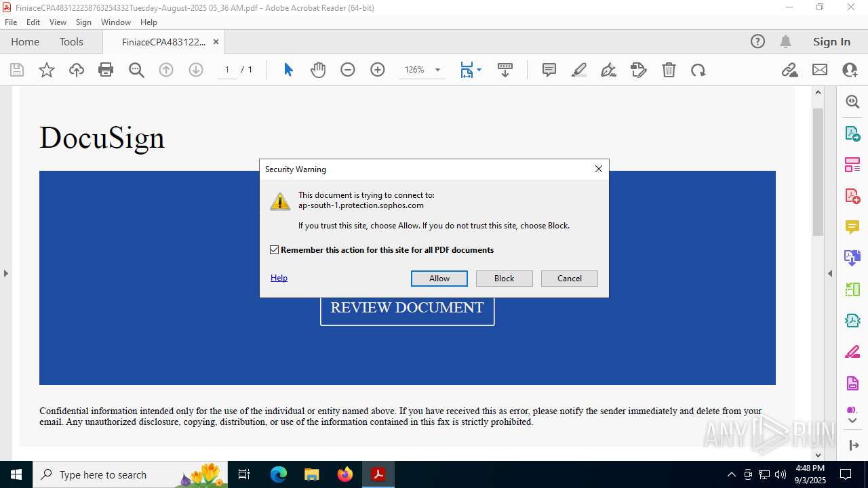Open Task View on taskbar
868x488 pixels.
(245, 474)
